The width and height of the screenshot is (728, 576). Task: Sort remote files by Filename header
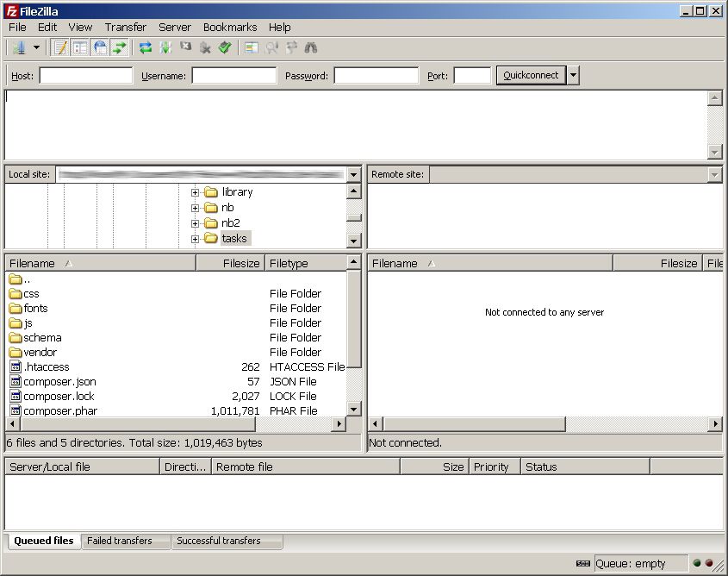[x=490, y=263]
